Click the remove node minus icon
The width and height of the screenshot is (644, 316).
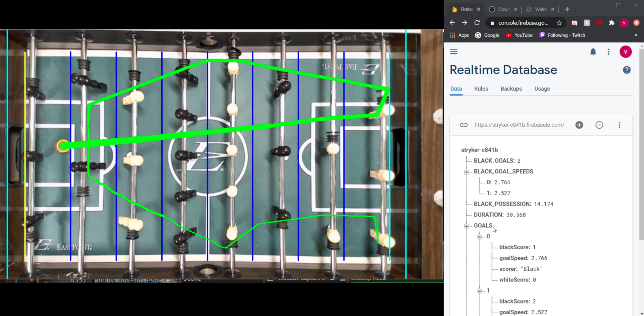(x=599, y=125)
